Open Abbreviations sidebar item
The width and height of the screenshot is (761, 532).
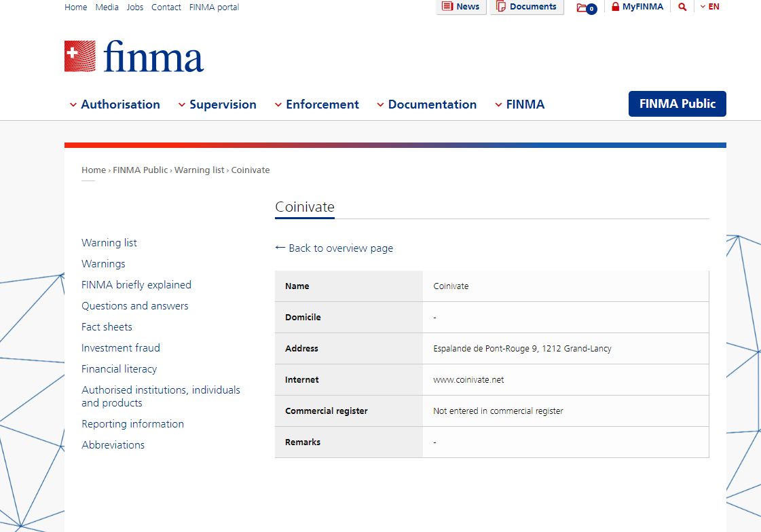tap(113, 444)
